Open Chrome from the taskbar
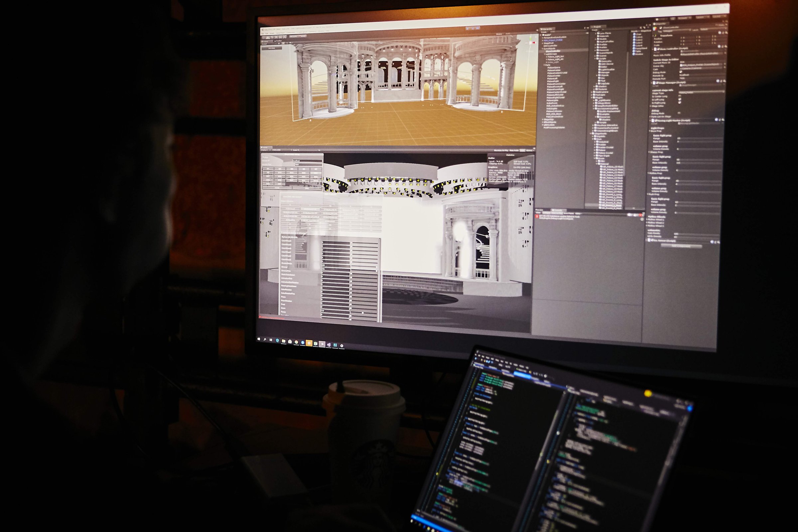This screenshot has width=798, height=532. [x=297, y=342]
